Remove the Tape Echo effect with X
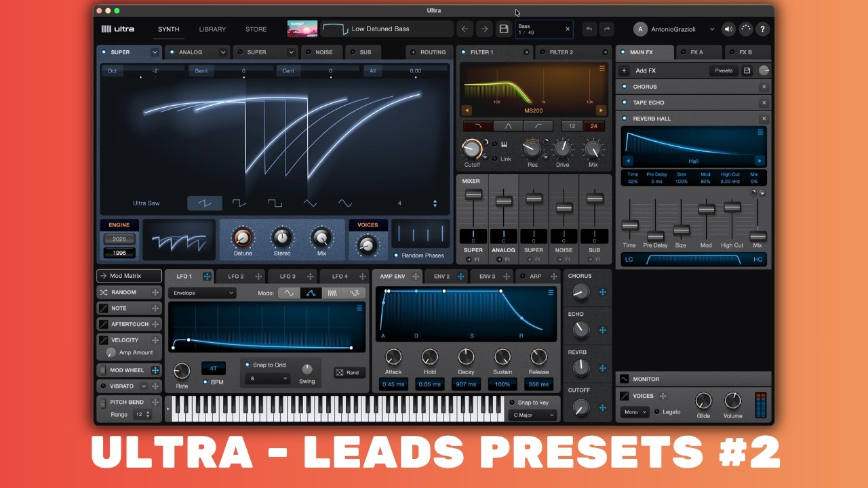This screenshot has height=488, width=868. 764,103
